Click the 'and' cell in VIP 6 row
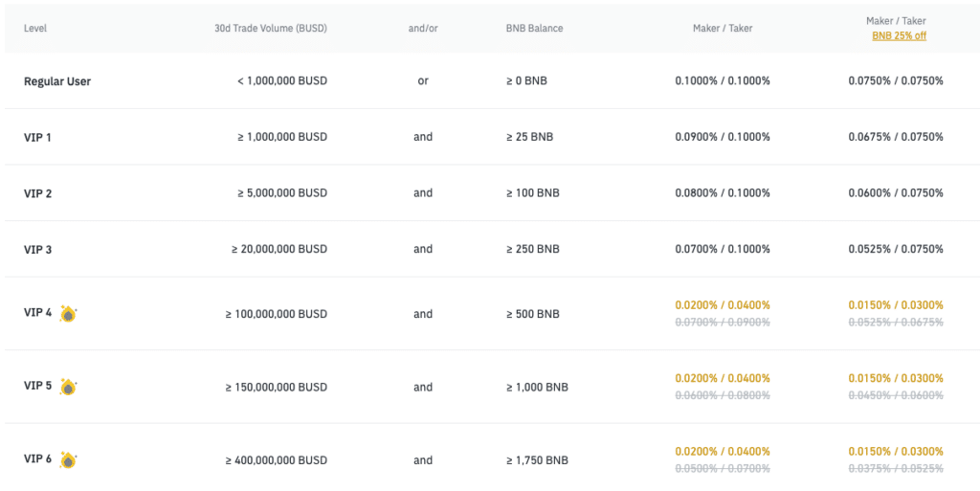The height and width of the screenshot is (491, 980). [423, 460]
